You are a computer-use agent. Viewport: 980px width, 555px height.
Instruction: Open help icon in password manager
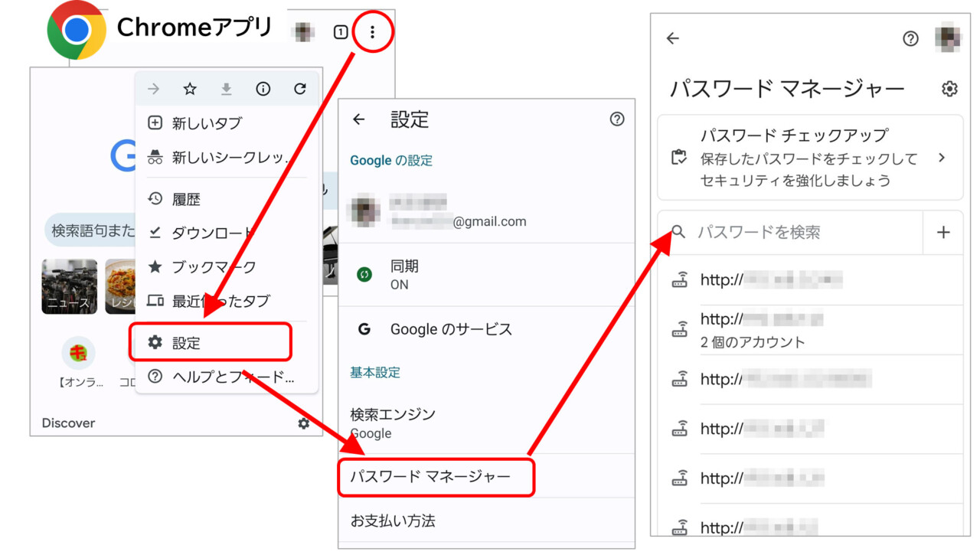pyautogui.click(x=910, y=38)
